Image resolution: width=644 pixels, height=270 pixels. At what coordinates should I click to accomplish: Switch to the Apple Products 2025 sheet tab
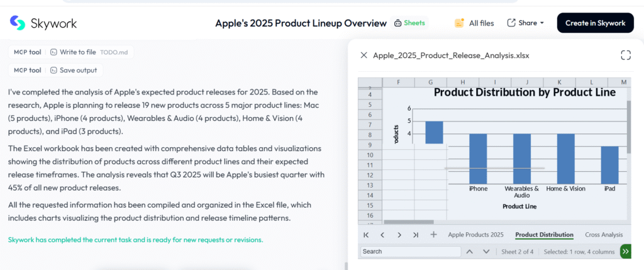point(475,235)
